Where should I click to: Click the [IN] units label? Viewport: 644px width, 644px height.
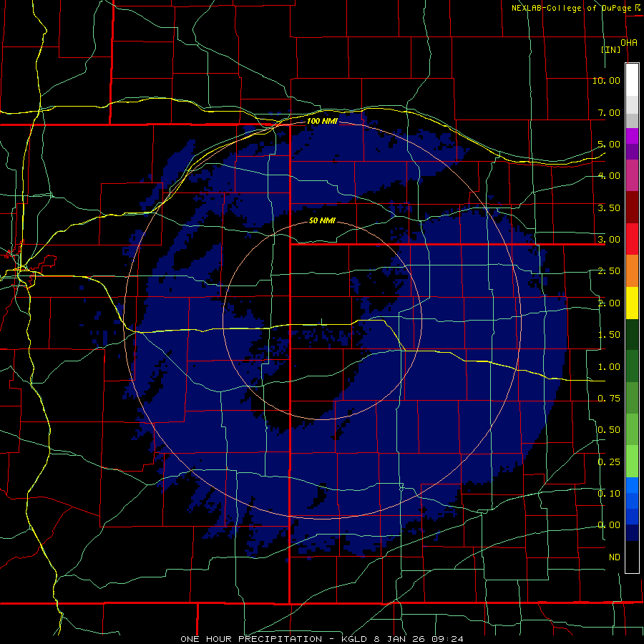[610, 49]
